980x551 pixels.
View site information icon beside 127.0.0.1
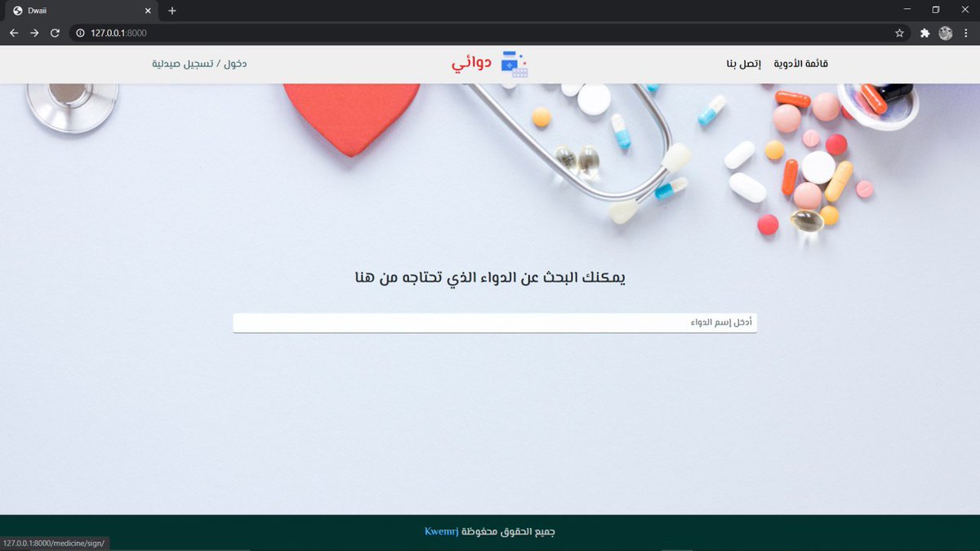click(x=80, y=33)
